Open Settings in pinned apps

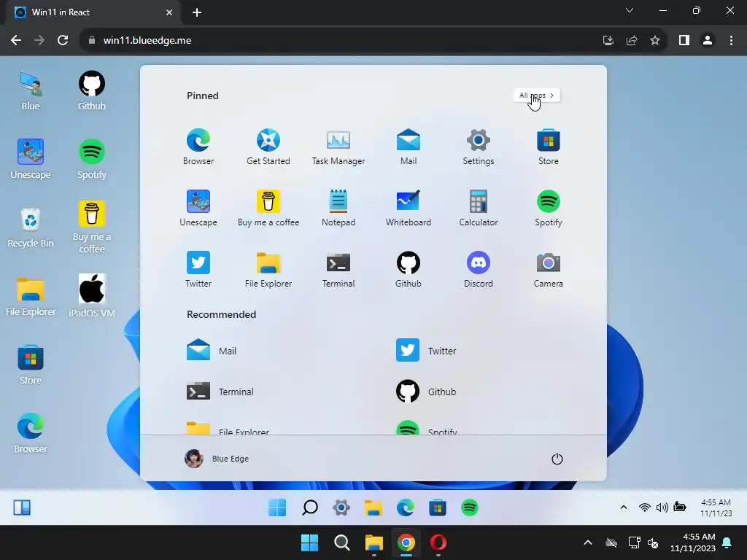coord(479,147)
